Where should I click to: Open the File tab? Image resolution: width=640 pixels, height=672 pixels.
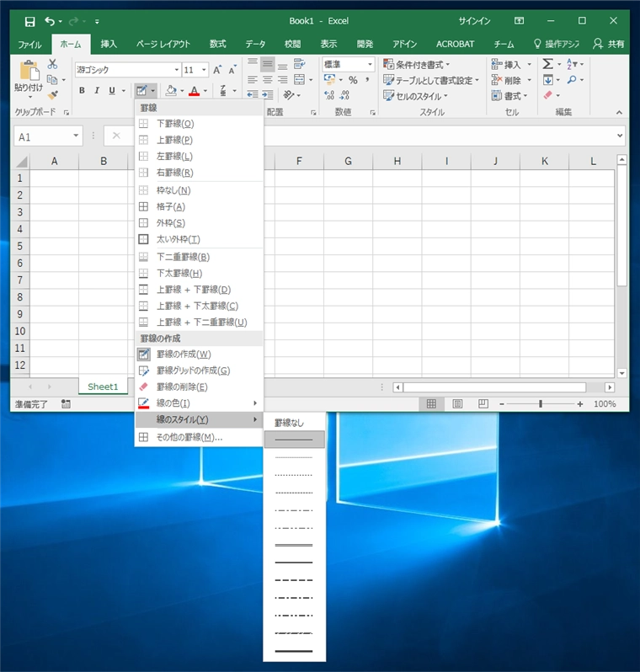click(29, 44)
